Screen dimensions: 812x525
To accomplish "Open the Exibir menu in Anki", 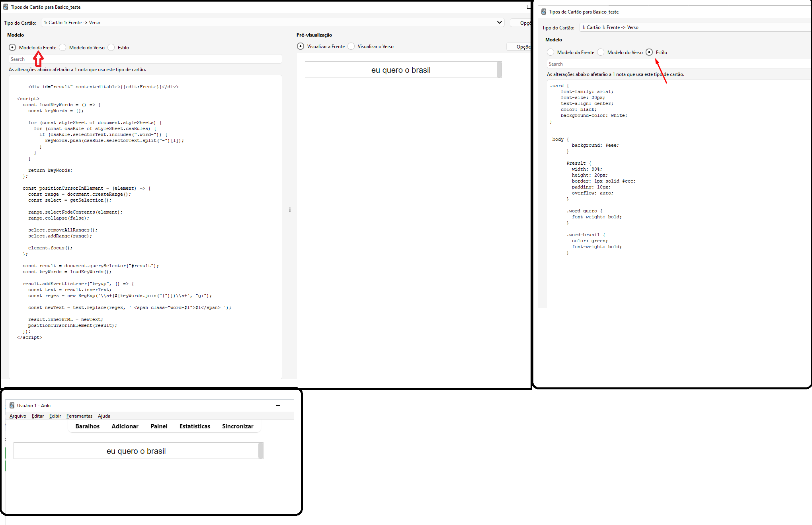I will [55, 416].
